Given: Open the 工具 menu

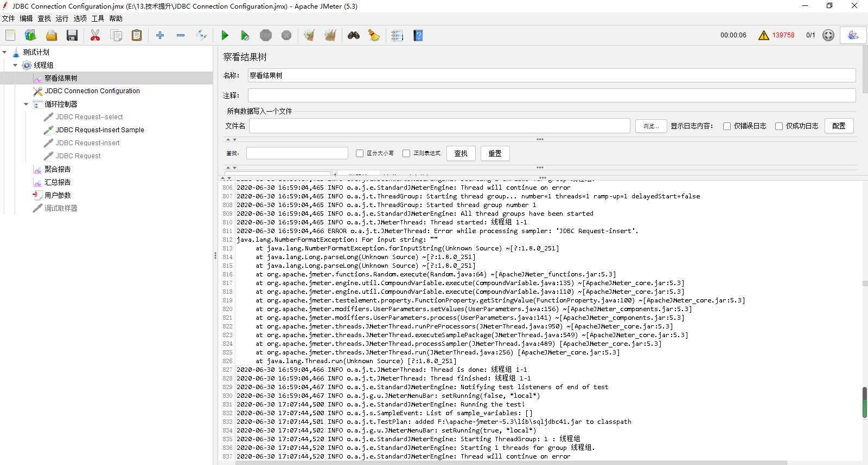Looking at the screenshot, I should 98,18.
